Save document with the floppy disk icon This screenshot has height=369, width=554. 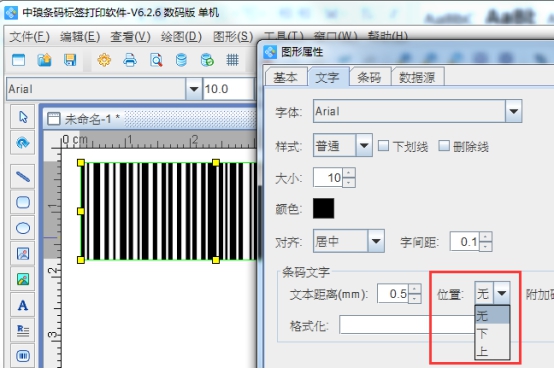click(70, 60)
